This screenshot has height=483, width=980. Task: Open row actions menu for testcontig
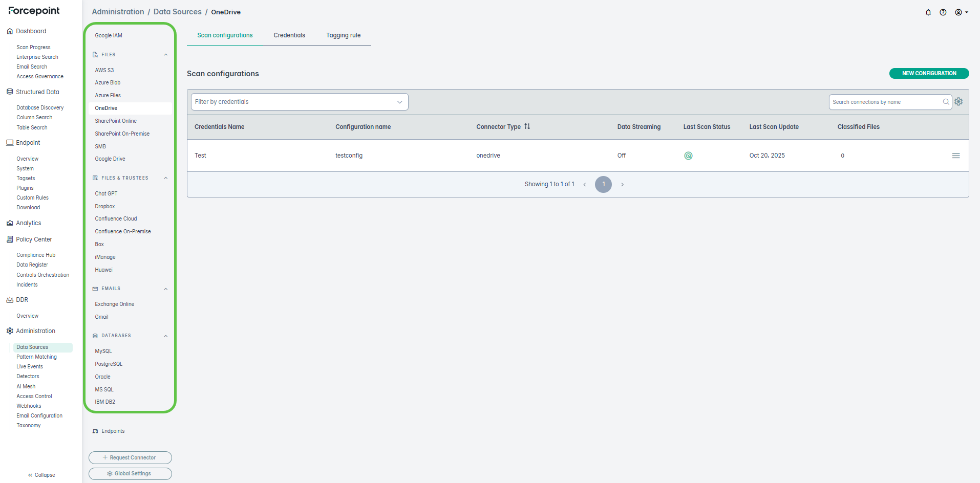955,156
